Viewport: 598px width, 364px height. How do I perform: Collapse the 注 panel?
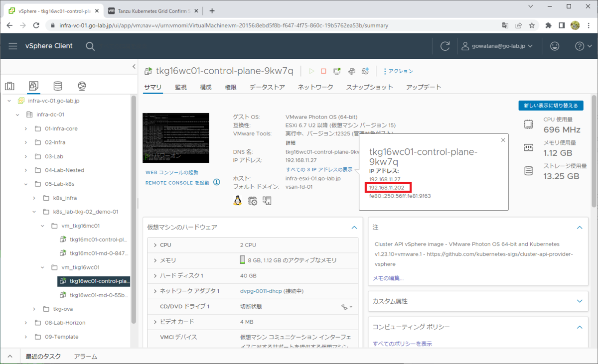click(x=580, y=228)
